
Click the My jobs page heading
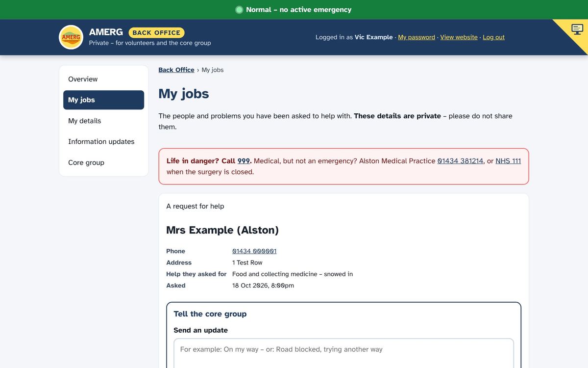point(184,93)
